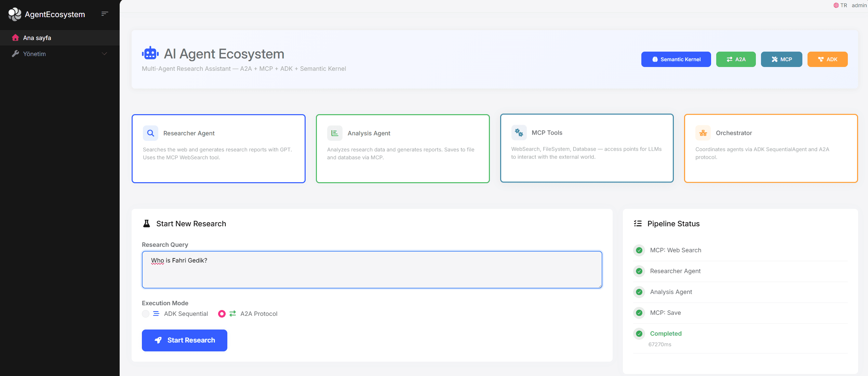Click the globe icon next to TR
This screenshot has height=376, width=868.
(x=836, y=5)
